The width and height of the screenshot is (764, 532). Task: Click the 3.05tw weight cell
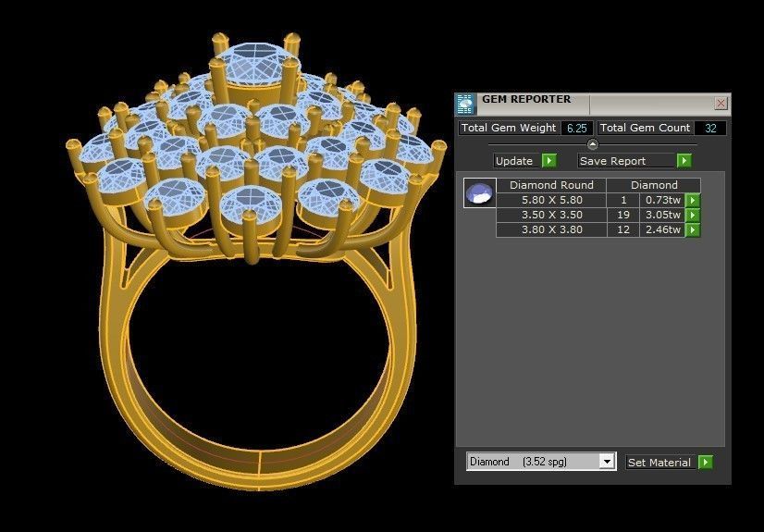point(662,215)
